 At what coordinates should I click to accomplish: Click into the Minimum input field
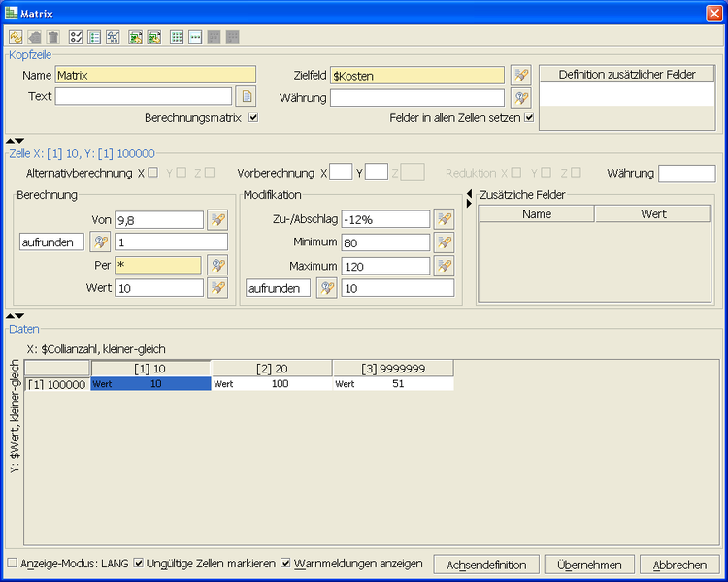[385, 242]
